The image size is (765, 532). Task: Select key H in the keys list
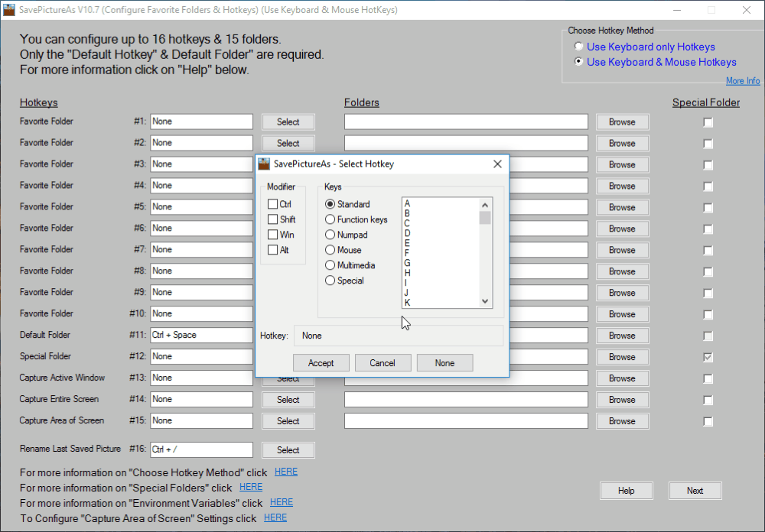tap(407, 273)
